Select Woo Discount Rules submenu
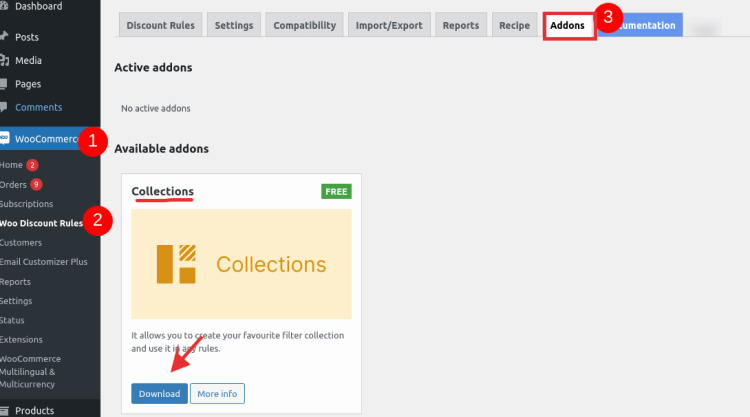750x417 pixels. click(x=41, y=223)
